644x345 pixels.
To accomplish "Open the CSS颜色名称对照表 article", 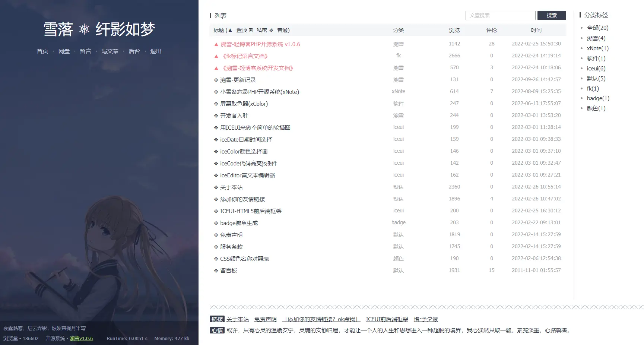I will coord(244,259).
